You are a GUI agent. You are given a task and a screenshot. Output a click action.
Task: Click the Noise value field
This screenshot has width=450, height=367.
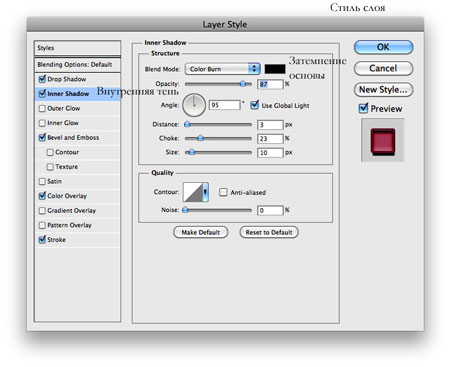coord(270,210)
